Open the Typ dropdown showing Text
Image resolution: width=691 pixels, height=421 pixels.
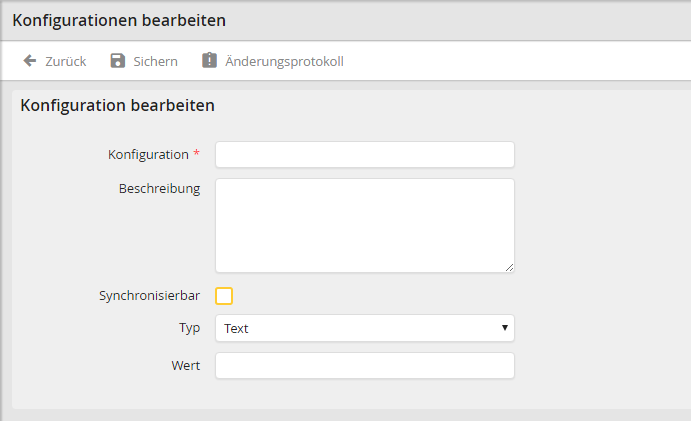point(364,328)
